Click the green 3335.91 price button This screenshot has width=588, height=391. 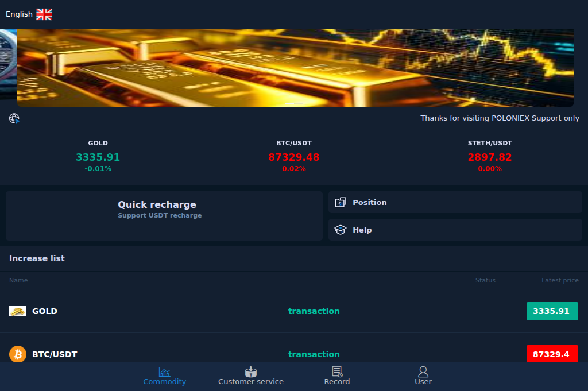[x=552, y=311]
